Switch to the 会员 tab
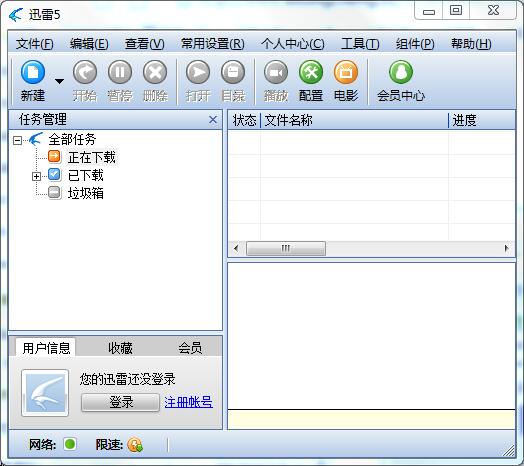 (x=190, y=348)
